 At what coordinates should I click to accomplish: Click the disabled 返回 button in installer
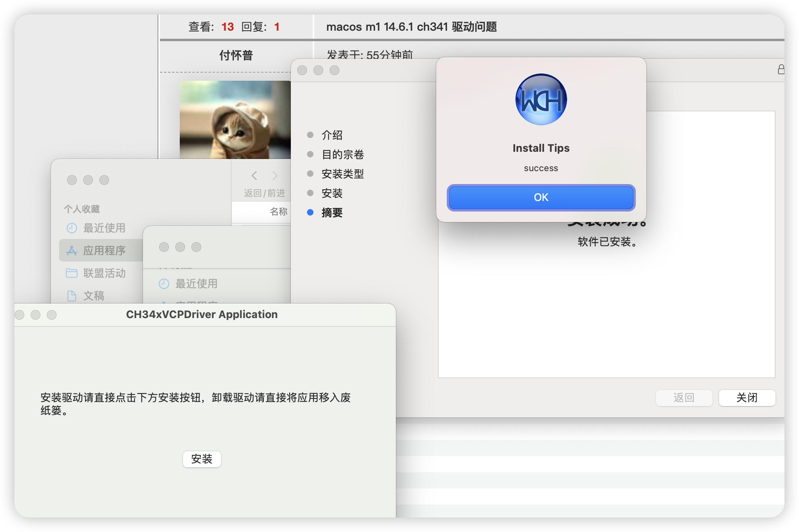(684, 398)
